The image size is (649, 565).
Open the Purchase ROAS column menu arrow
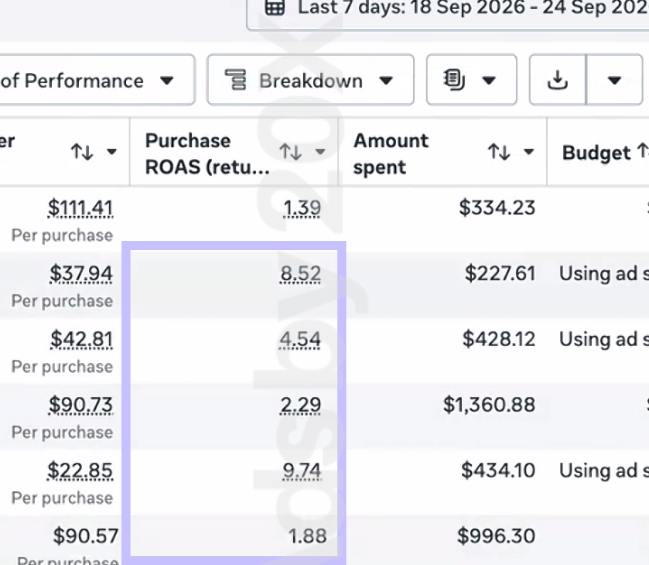click(320, 152)
